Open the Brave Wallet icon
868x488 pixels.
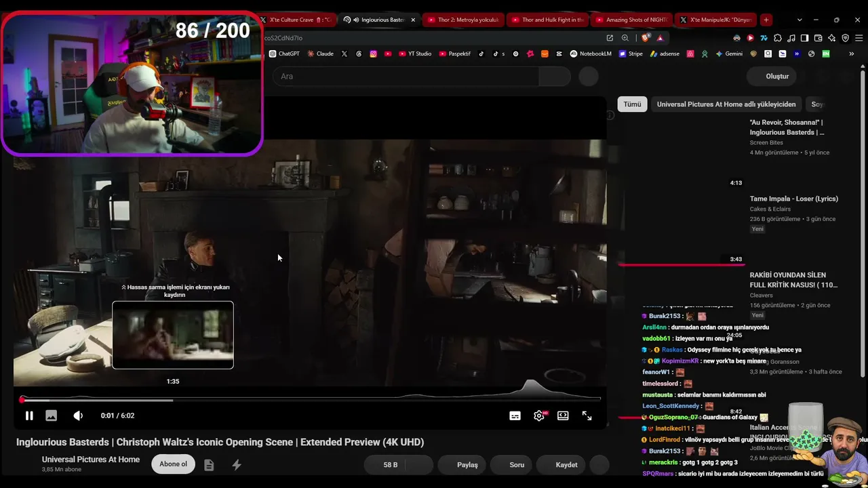[x=818, y=38]
